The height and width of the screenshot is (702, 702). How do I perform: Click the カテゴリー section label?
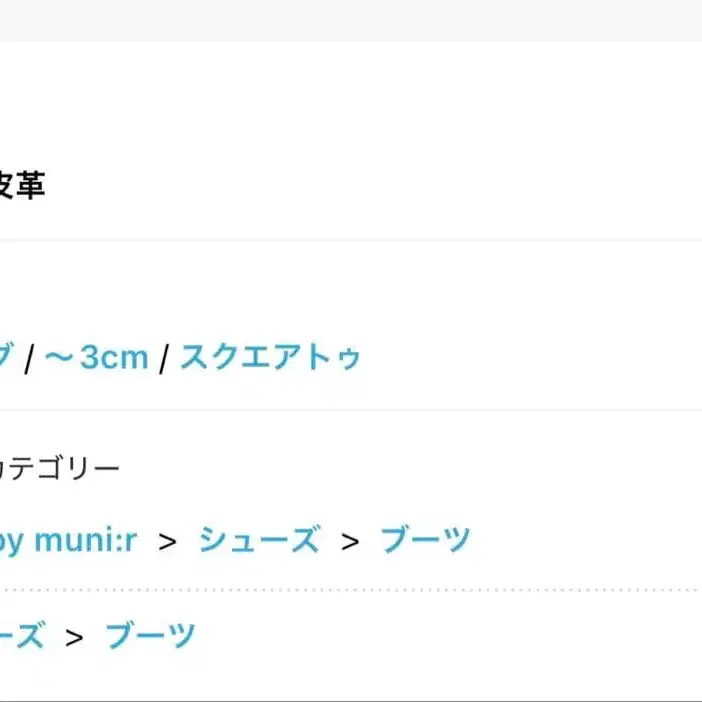60,468
